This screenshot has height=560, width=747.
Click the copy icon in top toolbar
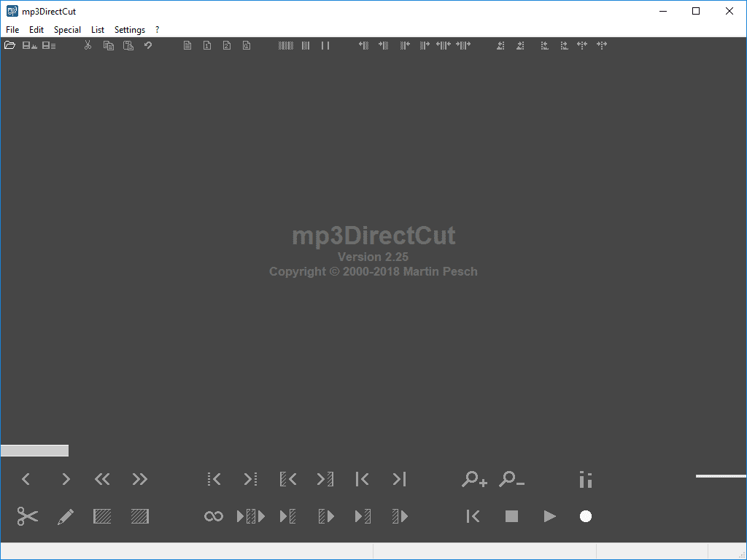[x=109, y=45]
